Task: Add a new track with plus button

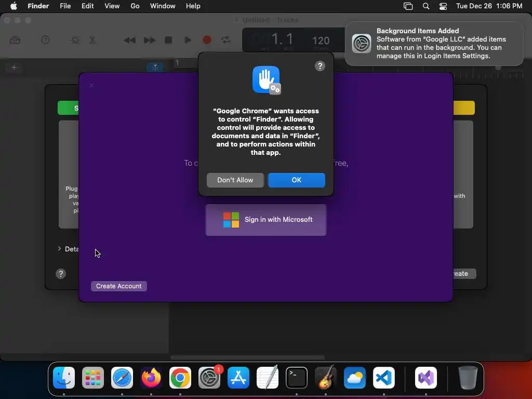Action: (14, 68)
